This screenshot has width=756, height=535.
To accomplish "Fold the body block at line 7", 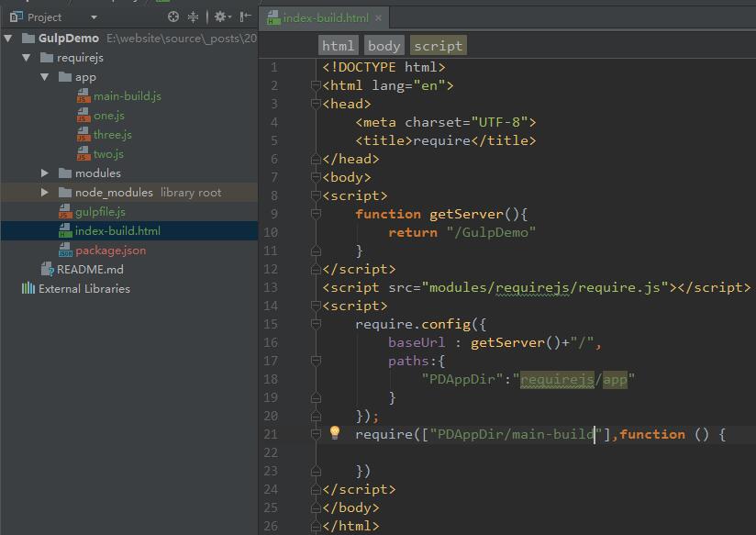I will pos(316,177).
